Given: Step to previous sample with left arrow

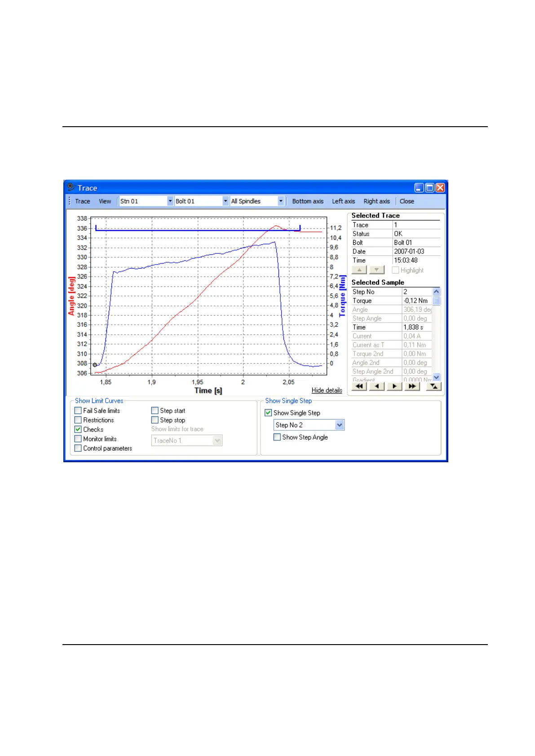Looking at the screenshot, I should coord(377,386).
